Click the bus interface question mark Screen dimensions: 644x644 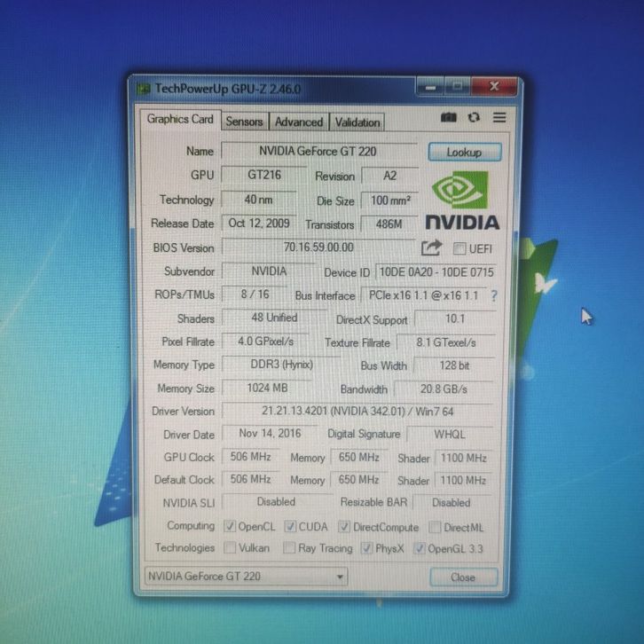[x=494, y=295]
